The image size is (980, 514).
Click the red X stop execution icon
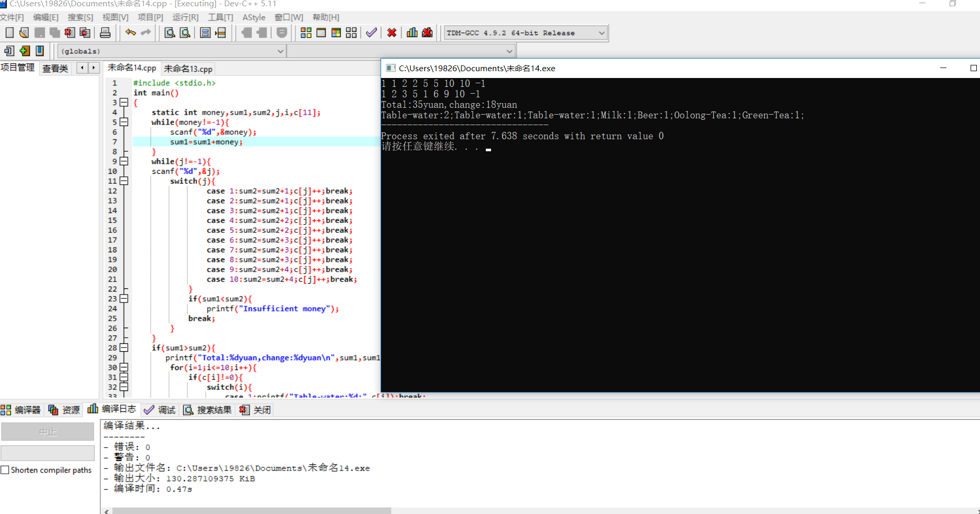coord(392,32)
